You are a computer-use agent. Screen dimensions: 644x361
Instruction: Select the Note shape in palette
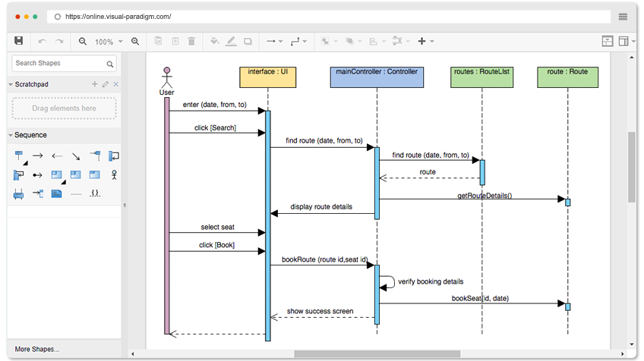[57, 193]
